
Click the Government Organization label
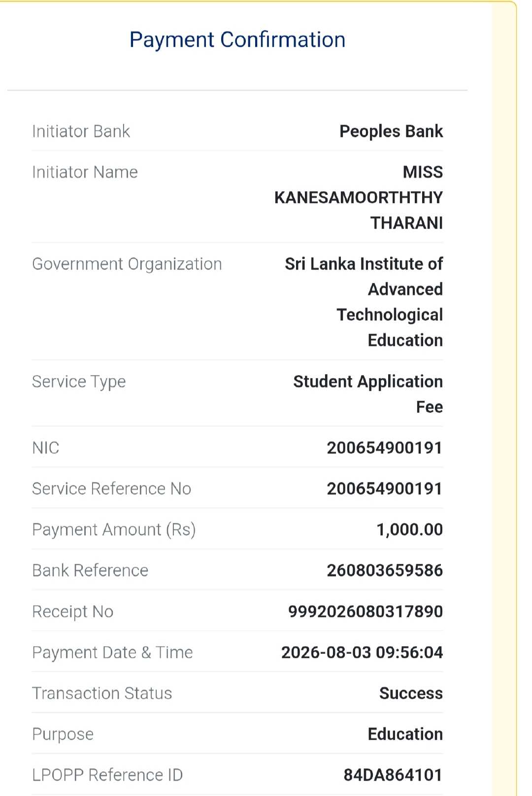point(127,264)
